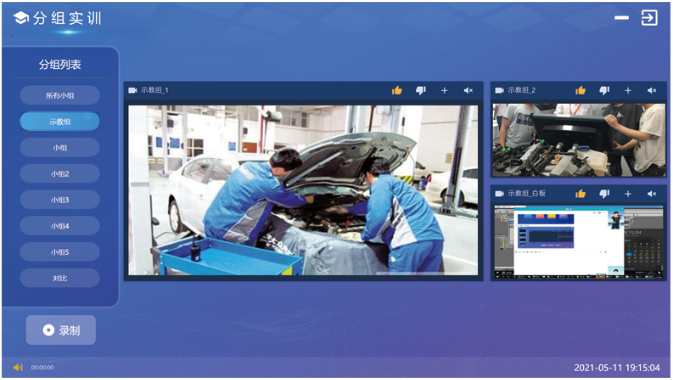Thumbs up the 示教组_2 video
This screenshot has height=380, width=673.
pyautogui.click(x=580, y=90)
